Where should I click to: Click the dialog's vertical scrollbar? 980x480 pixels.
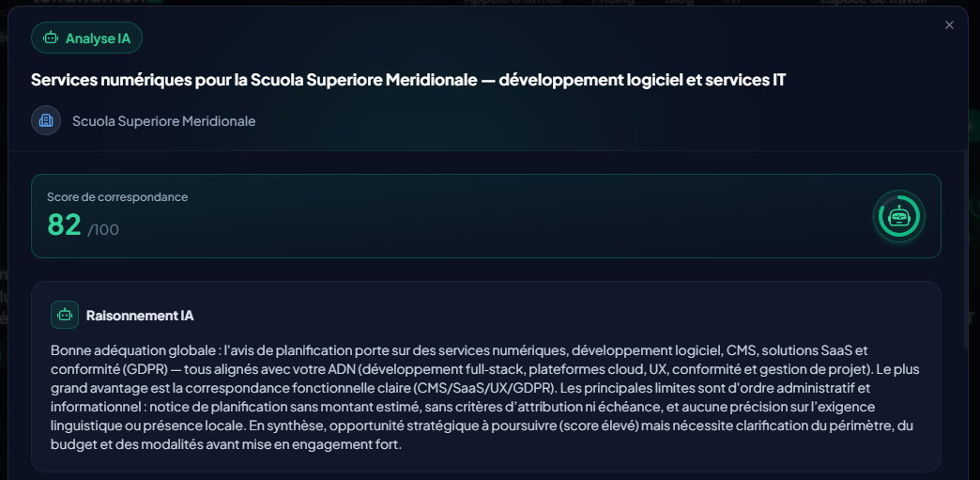[x=967, y=244]
